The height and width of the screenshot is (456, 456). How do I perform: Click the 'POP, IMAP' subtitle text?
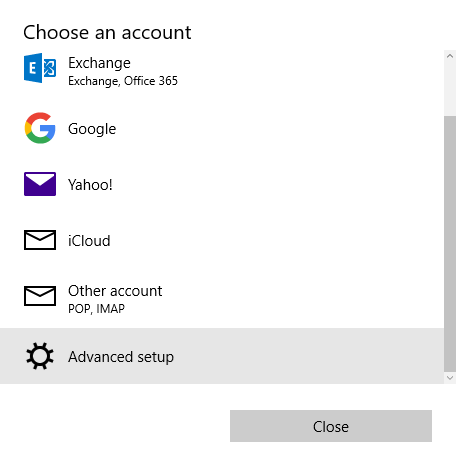[96, 309]
